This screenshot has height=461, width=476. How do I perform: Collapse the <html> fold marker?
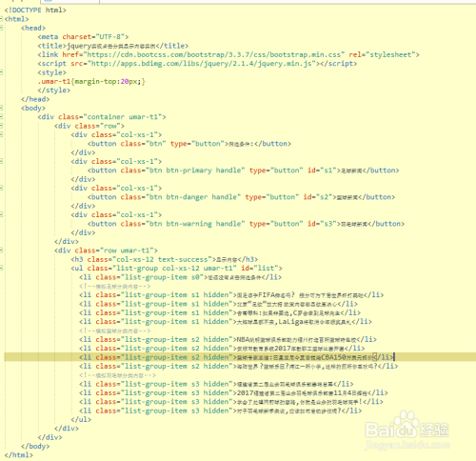[x=1, y=19]
